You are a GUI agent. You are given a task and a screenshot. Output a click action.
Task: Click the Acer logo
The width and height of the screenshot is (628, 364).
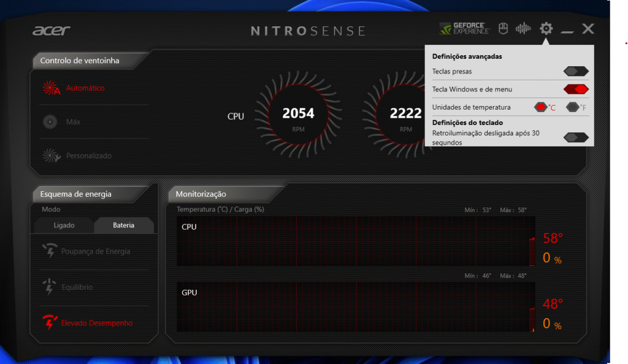pyautogui.click(x=53, y=30)
